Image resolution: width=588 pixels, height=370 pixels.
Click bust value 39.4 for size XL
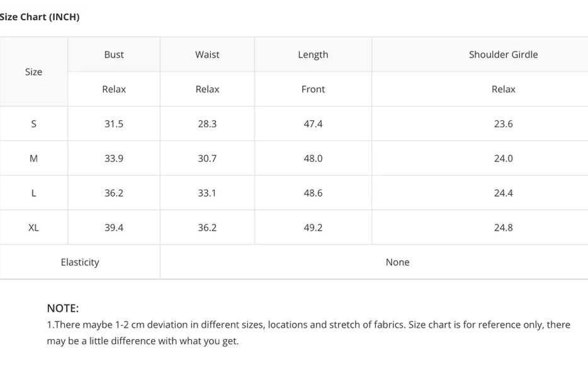(114, 228)
